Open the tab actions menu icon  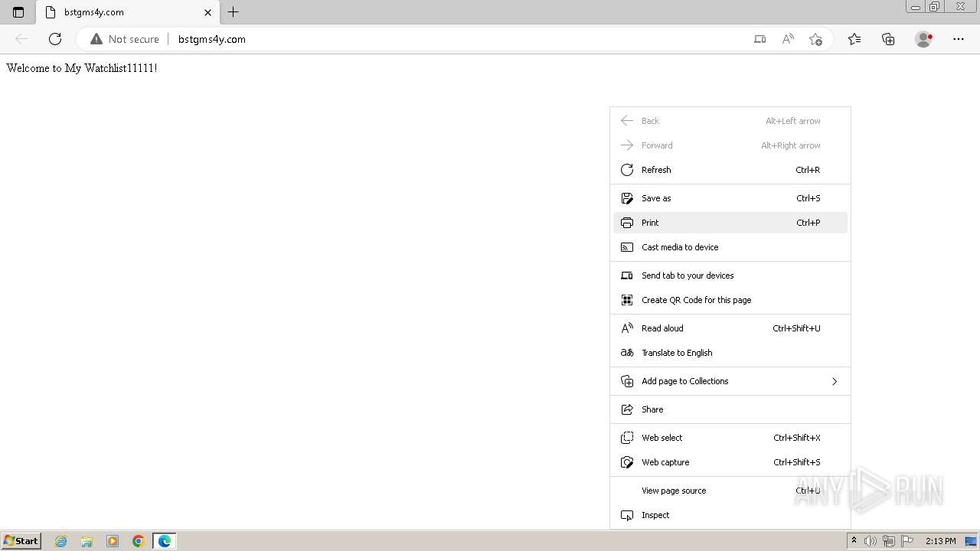pos(18,12)
